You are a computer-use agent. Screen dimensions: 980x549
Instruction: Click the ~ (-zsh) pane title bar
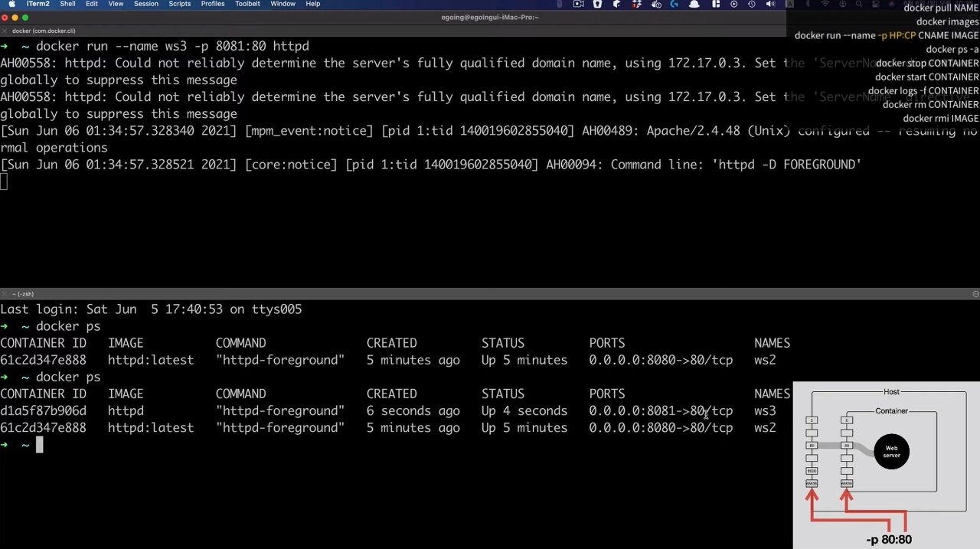490,293
